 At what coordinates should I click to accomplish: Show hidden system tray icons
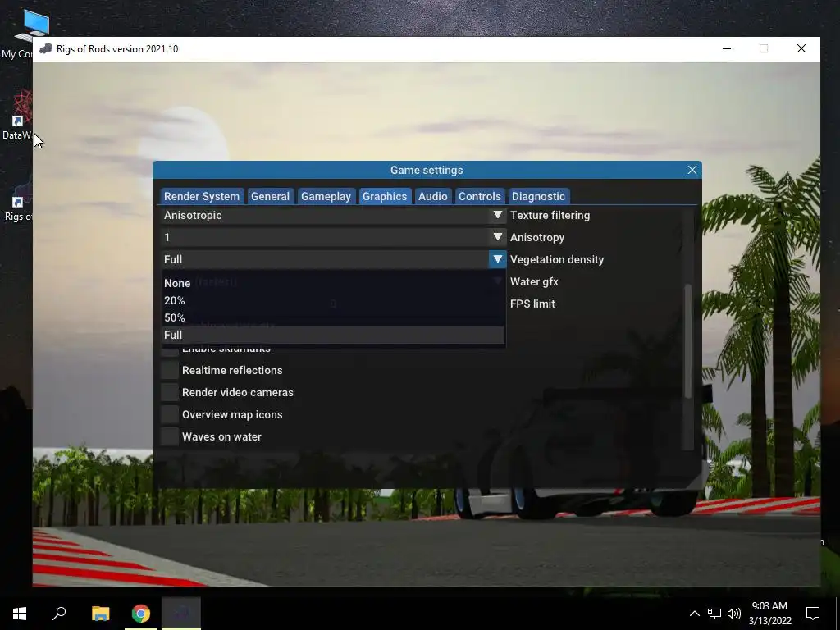click(694, 614)
